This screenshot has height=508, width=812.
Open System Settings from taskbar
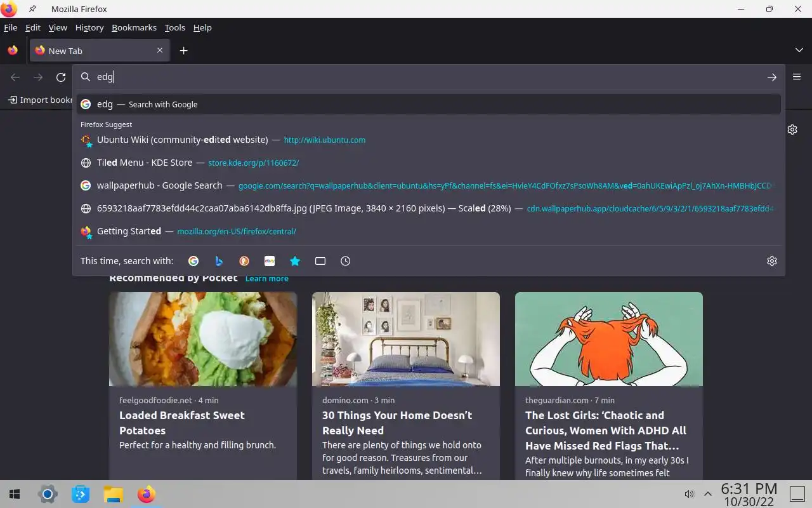(48, 494)
